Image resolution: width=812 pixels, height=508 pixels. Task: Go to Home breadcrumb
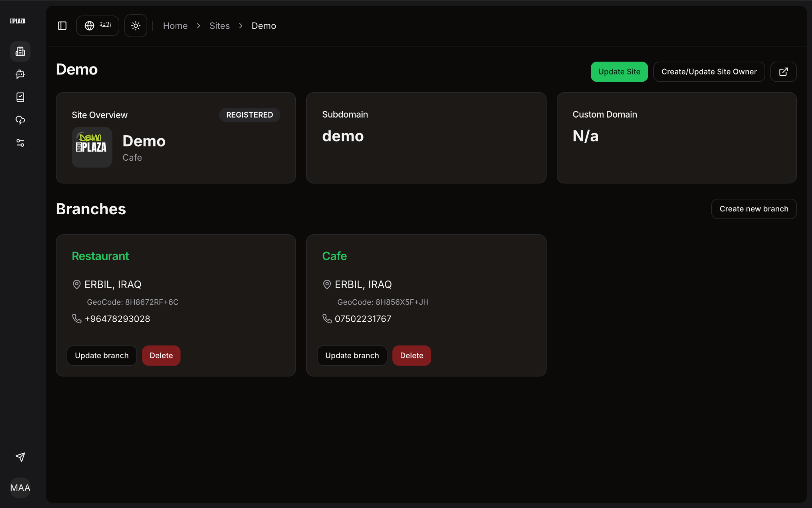175,26
